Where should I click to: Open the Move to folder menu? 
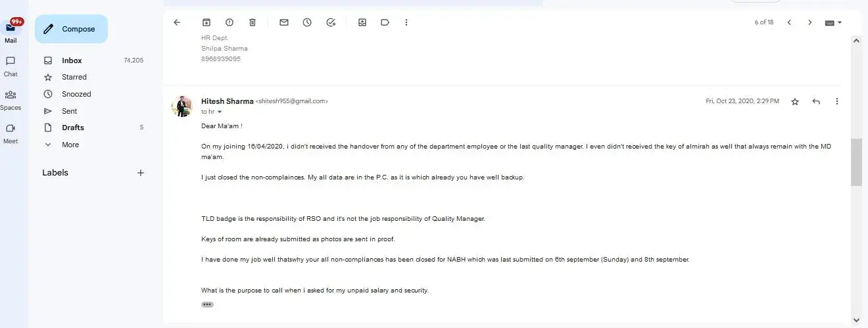tap(362, 22)
